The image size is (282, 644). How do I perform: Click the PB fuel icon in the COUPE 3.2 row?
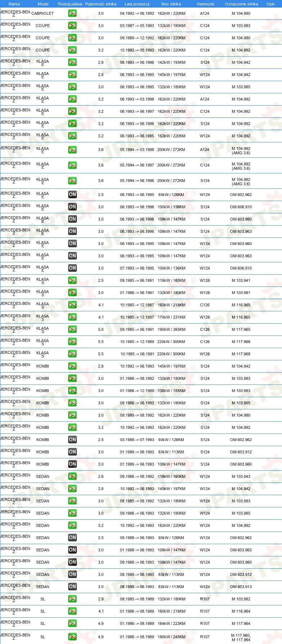(72, 50)
